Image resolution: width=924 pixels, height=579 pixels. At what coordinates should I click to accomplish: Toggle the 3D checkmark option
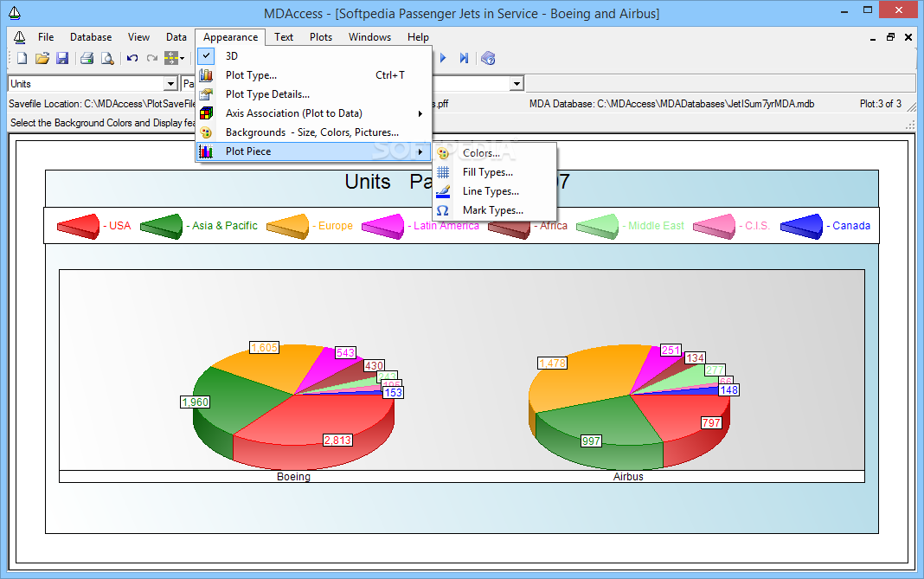206,56
